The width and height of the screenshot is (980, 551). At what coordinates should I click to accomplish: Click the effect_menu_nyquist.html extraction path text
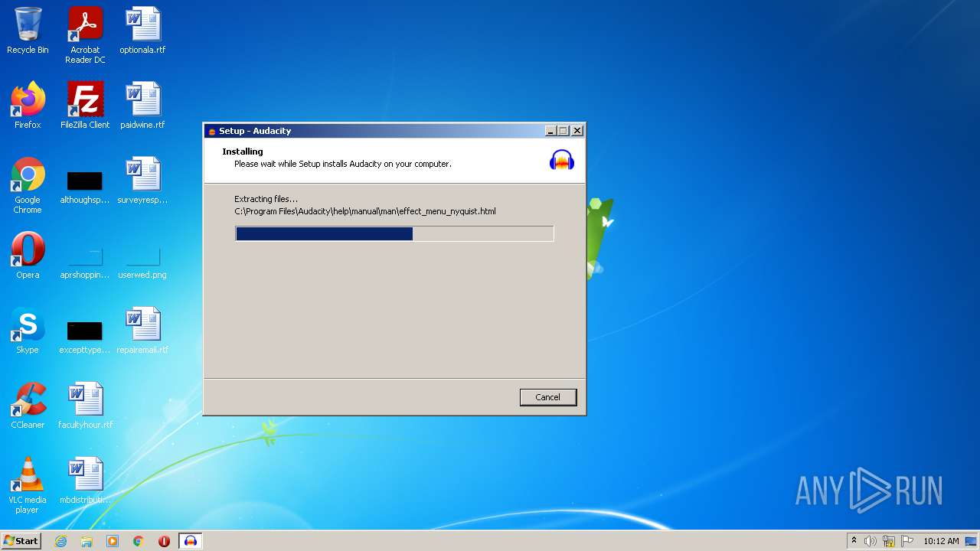click(365, 211)
